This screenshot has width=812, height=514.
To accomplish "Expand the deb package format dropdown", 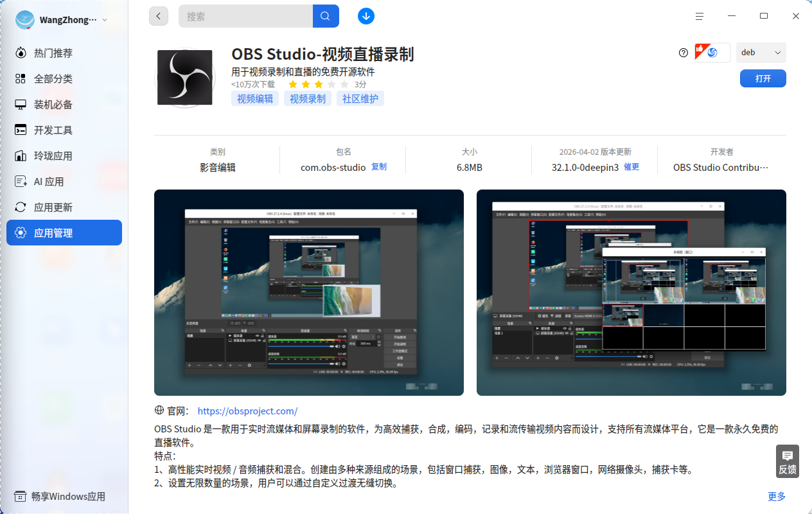I will (x=761, y=53).
